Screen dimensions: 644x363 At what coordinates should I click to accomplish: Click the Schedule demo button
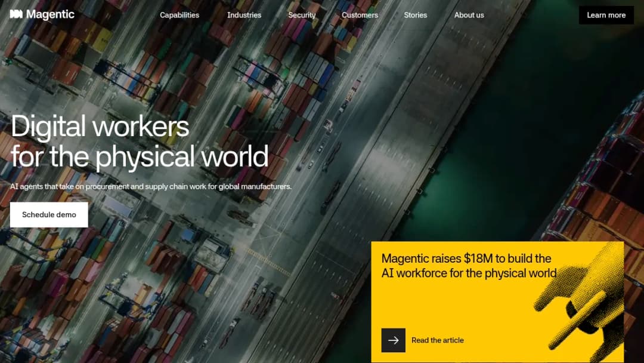coord(49,214)
